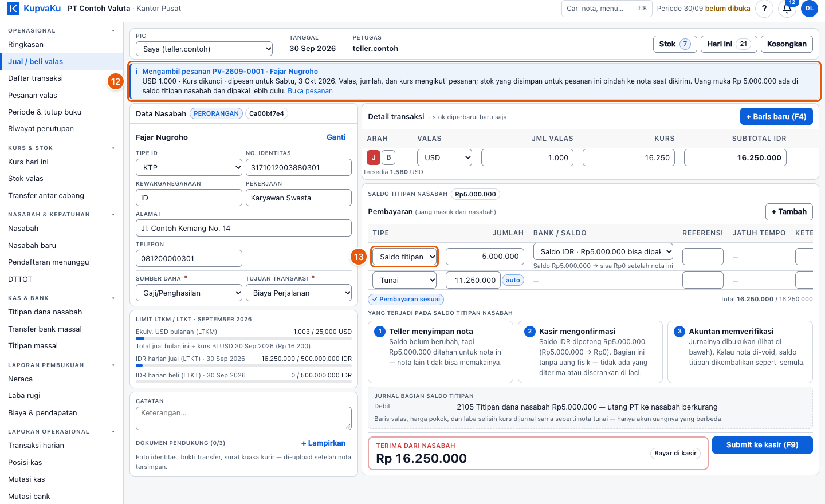Open the USD currency dropdown
The height and width of the screenshot is (504, 825).
point(445,157)
